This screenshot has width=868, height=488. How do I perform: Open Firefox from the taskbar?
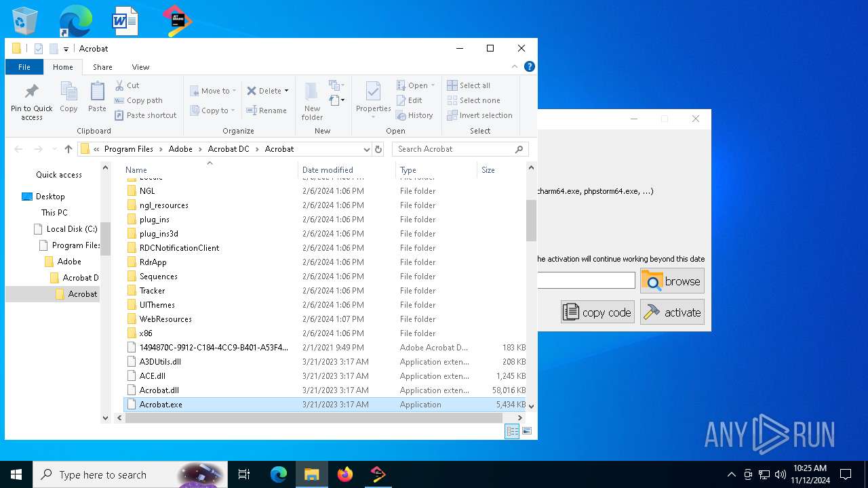point(345,474)
